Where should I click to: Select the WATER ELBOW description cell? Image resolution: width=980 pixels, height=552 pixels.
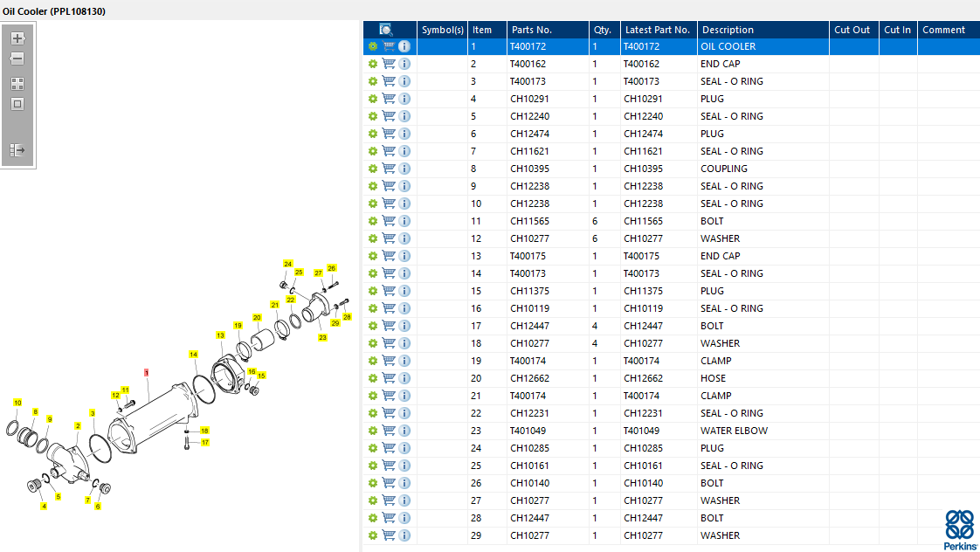(x=734, y=431)
